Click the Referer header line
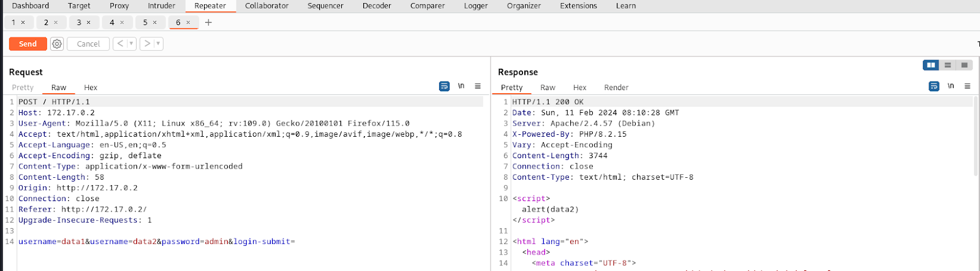980x271 pixels. pyautogui.click(x=83, y=209)
